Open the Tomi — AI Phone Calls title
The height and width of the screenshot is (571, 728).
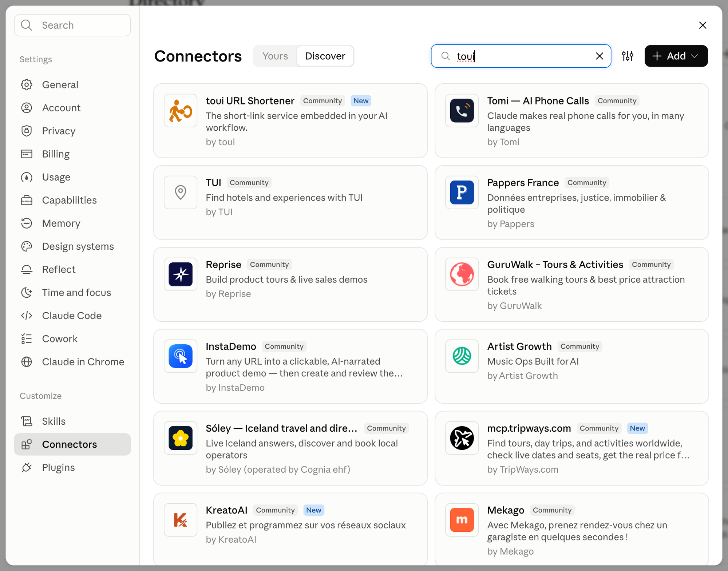click(x=538, y=101)
